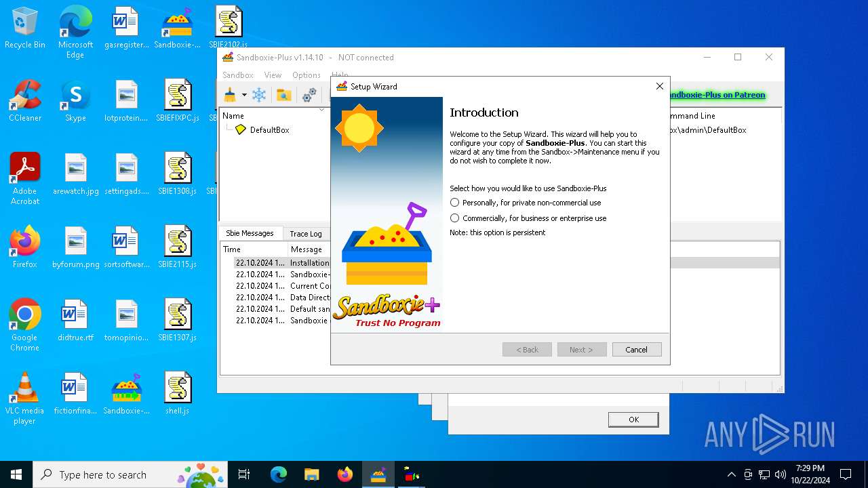
Task: Click the Cleanup broom toolbar icon
Action: 231,95
